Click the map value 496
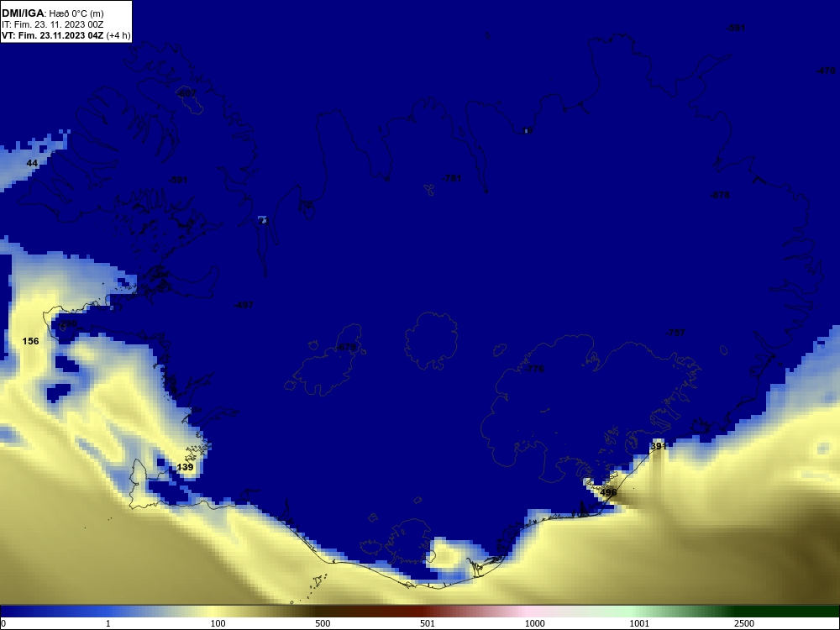Screen dimensions: 840x630 coord(608,492)
